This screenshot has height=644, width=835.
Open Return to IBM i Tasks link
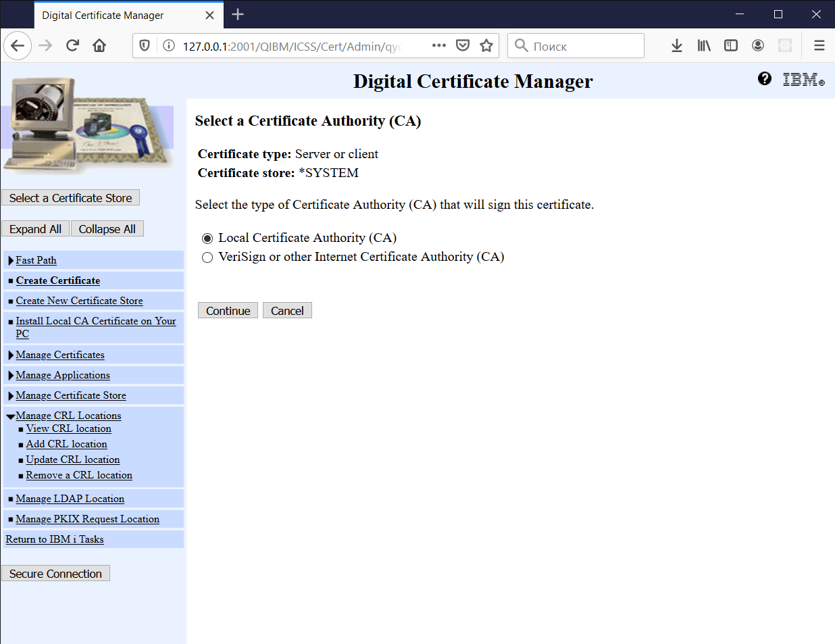click(x=55, y=539)
